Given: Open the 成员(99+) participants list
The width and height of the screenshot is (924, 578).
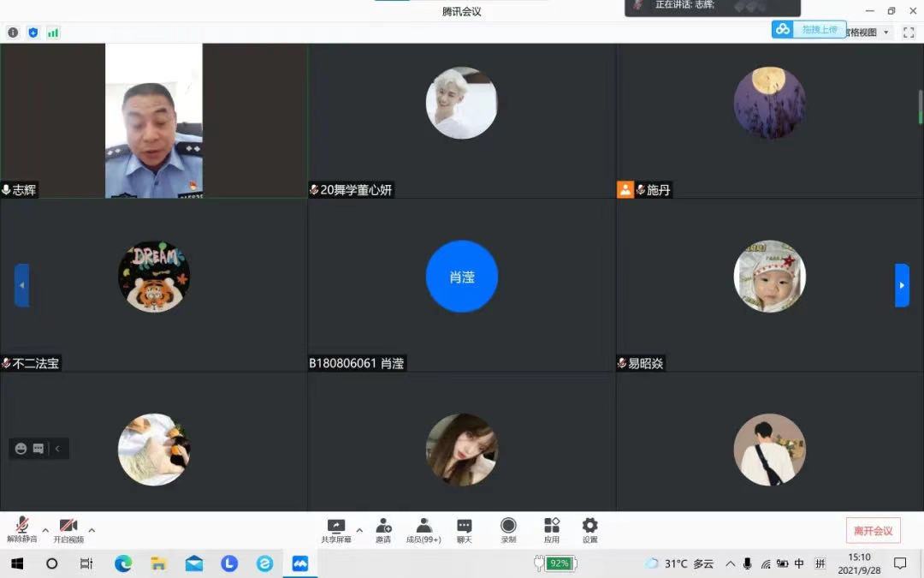Looking at the screenshot, I should (423, 529).
